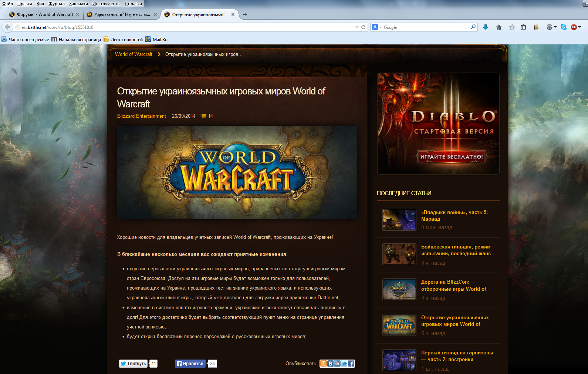
Task: Reload the page with the refresh icon
Action: tap(363, 27)
